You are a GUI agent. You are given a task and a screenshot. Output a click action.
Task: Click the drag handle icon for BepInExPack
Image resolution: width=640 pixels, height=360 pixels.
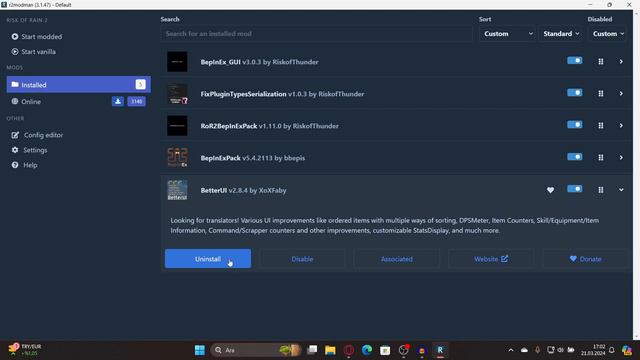click(601, 158)
